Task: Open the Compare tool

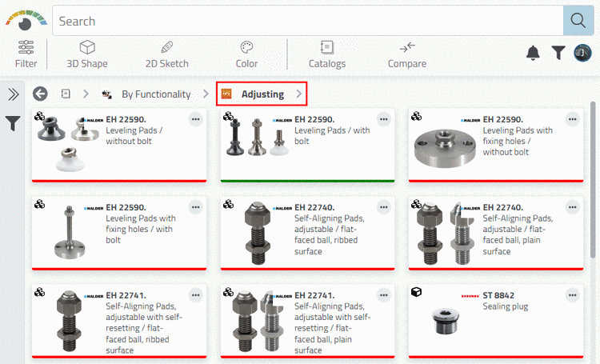Action: click(x=407, y=54)
